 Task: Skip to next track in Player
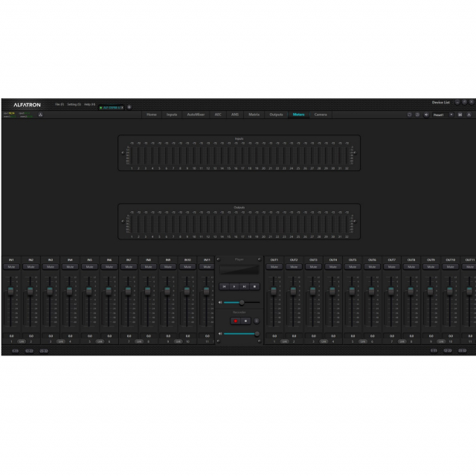click(245, 286)
